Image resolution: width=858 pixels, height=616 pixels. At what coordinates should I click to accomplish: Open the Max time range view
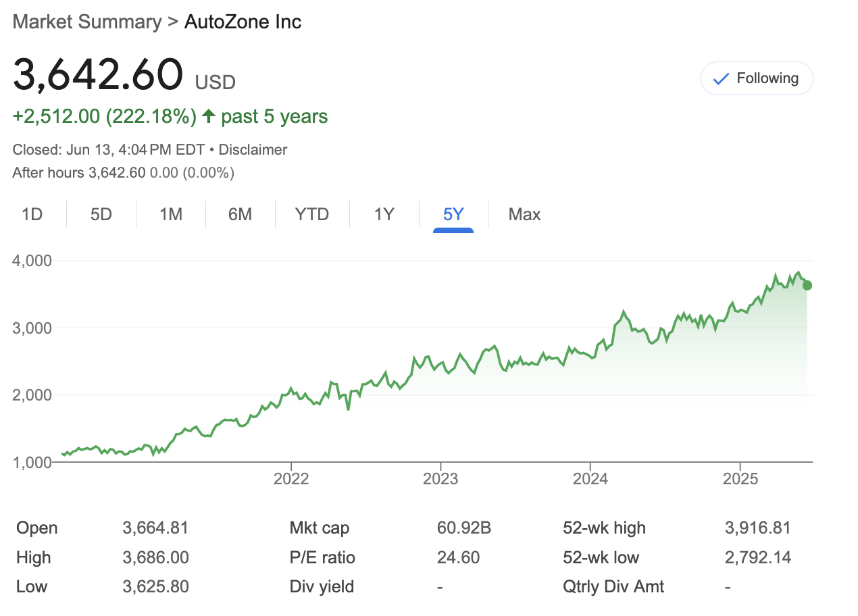524,215
